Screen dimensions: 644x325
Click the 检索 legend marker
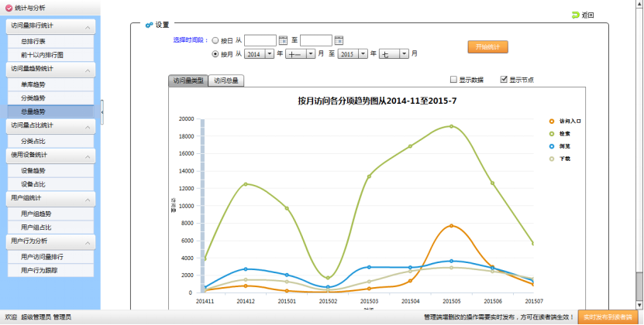[x=551, y=134]
